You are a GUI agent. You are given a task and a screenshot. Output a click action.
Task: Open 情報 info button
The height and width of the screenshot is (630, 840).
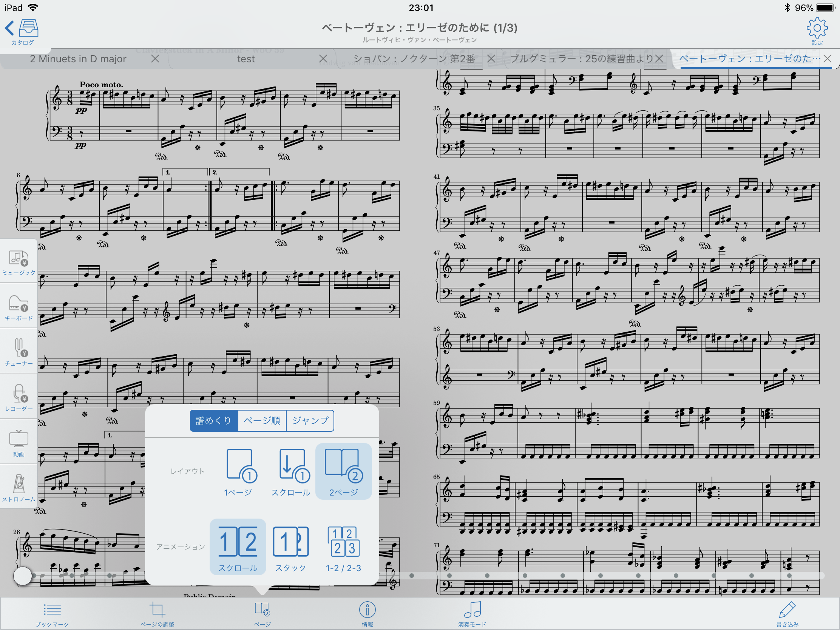[367, 614]
